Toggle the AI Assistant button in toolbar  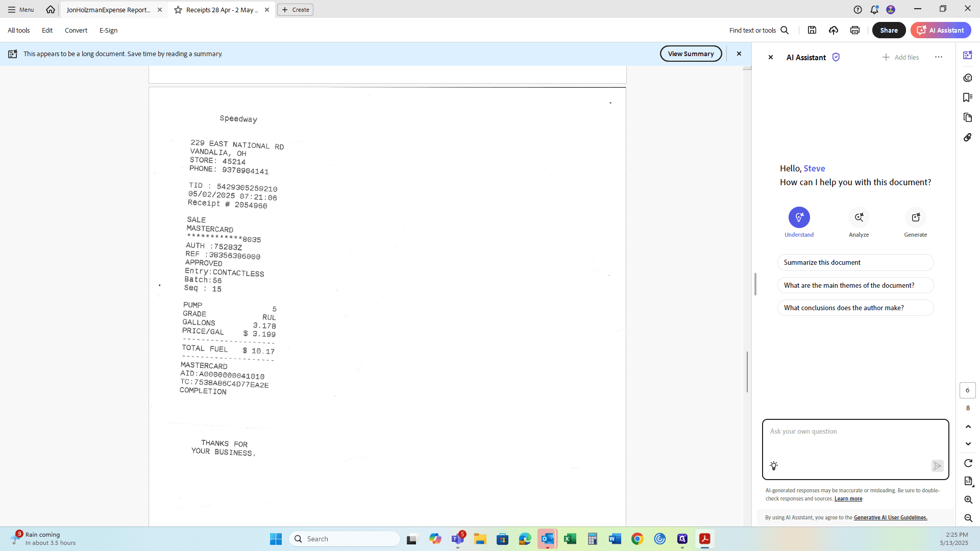(941, 31)
